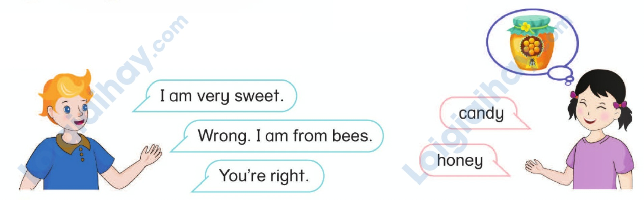Click the honeycomb circle on the jar

tap(532, 46)
